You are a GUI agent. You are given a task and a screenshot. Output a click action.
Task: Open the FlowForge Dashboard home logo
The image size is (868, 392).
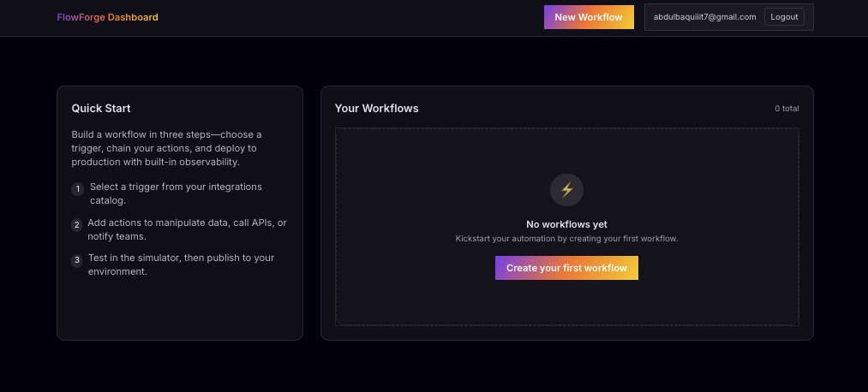(107, 17)
